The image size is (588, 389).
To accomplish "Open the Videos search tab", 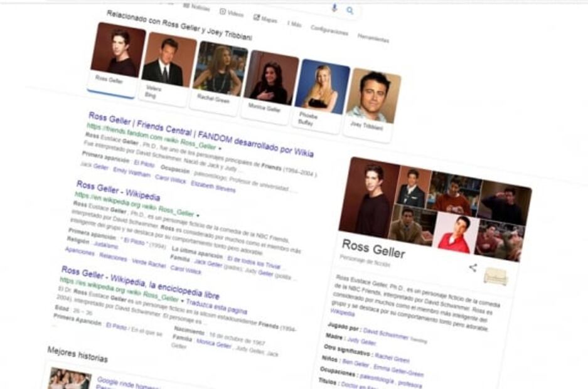I will (232, 13).
